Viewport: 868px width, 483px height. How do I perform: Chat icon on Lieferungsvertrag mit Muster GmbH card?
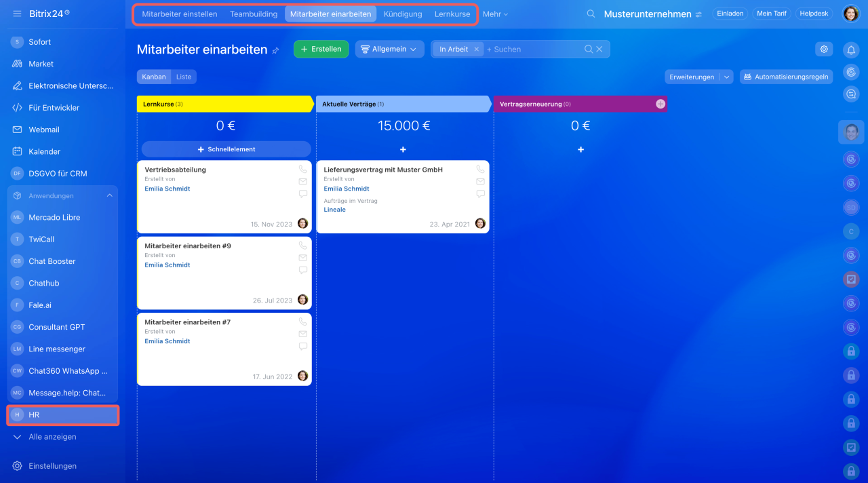pyautogui.click(x=480, y=193)
